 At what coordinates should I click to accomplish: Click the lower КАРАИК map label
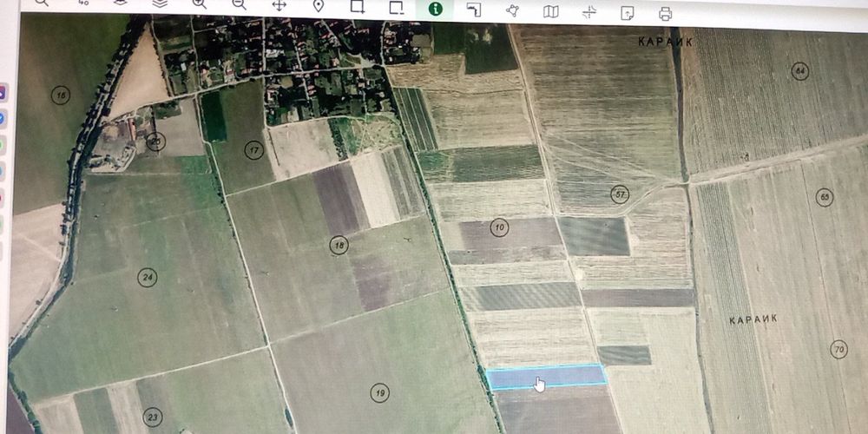[753, 319]
